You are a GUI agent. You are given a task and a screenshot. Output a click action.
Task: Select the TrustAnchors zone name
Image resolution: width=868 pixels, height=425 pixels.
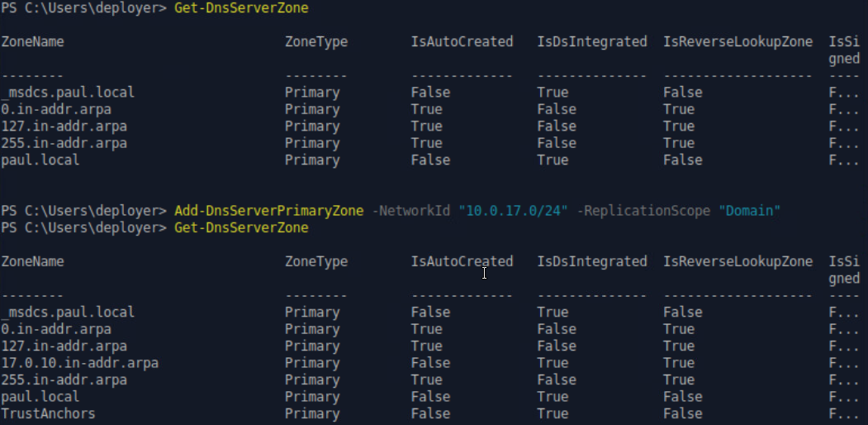point(48,413)
